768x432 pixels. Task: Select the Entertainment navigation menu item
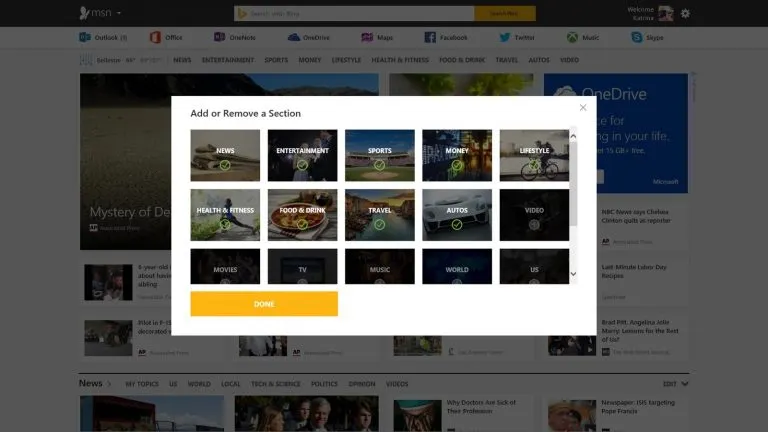click(227, 60)
